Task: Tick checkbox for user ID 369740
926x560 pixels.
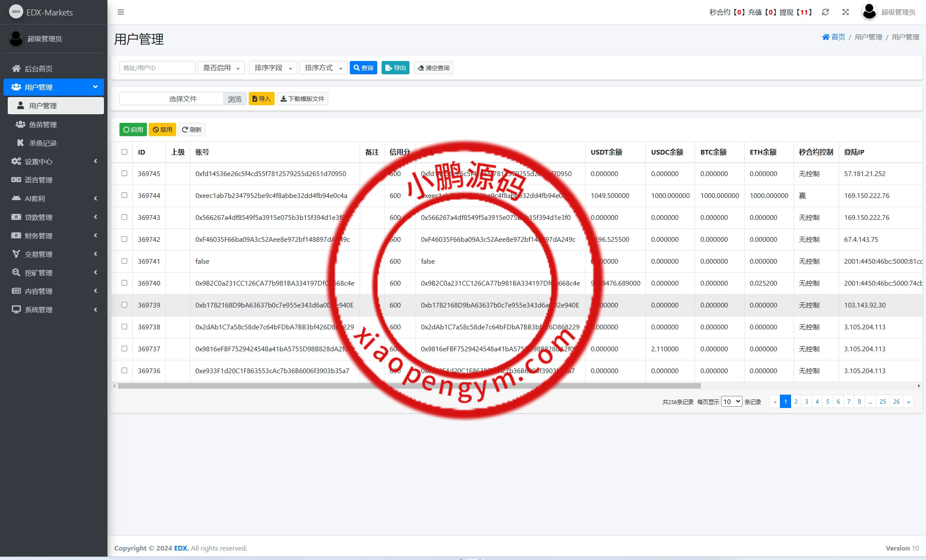Action: (124, 283)
